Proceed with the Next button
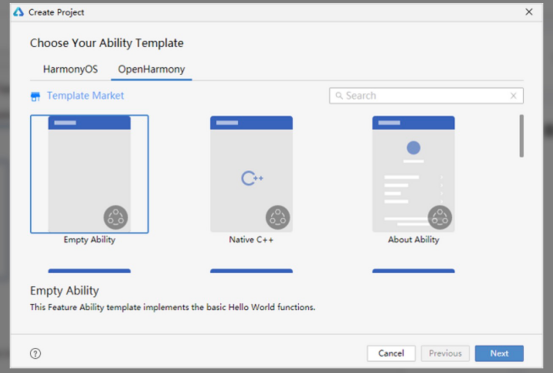Screen dimensions: 554x374 [x=499, y=353]
